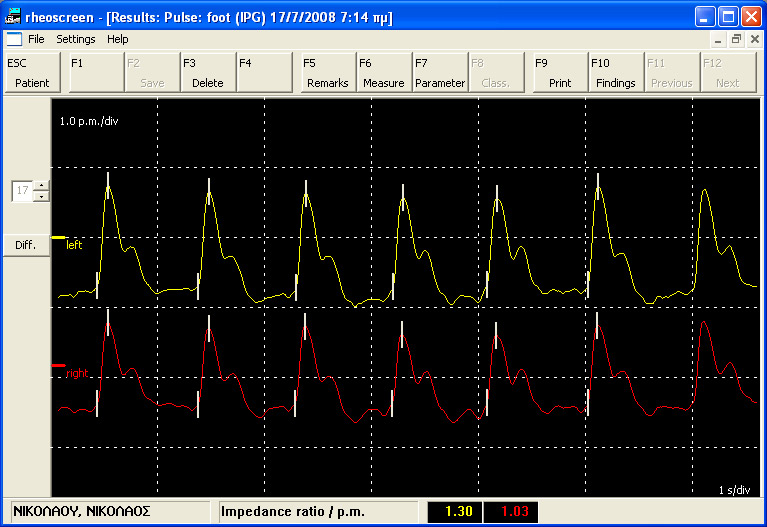Minimize the inner results window
767x527 pixels.
718,40
